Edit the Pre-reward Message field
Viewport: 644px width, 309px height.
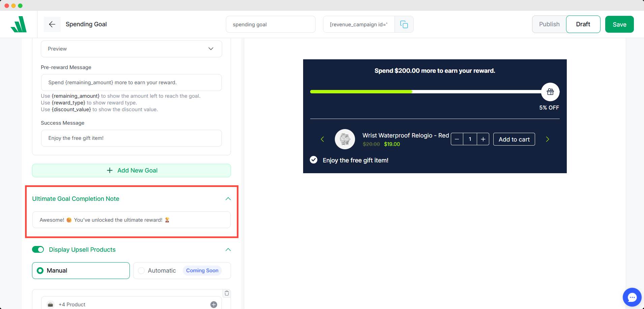(x=131, y=83)
